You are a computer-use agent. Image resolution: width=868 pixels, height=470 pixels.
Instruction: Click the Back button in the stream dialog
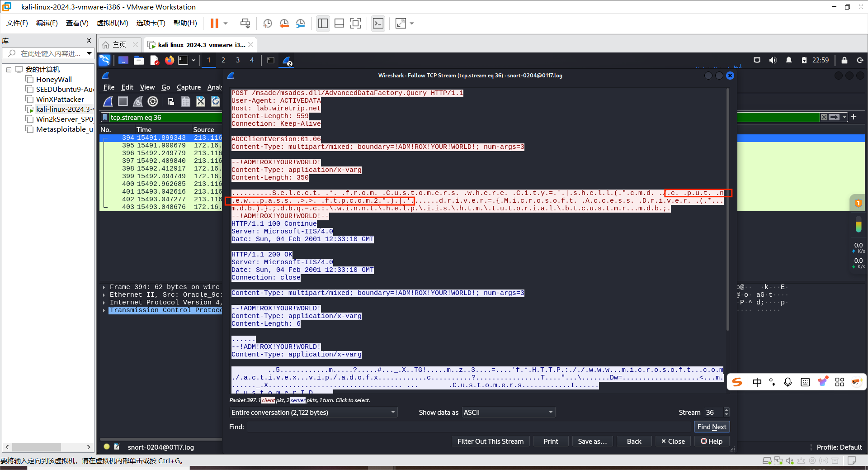(x=634, y=442)
